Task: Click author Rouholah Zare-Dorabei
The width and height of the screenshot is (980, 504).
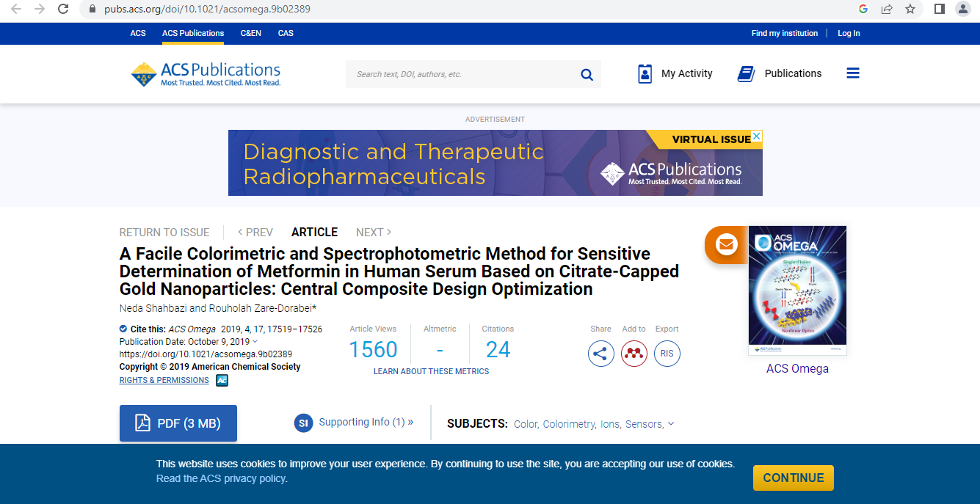Action: click(x=262, y=308)
